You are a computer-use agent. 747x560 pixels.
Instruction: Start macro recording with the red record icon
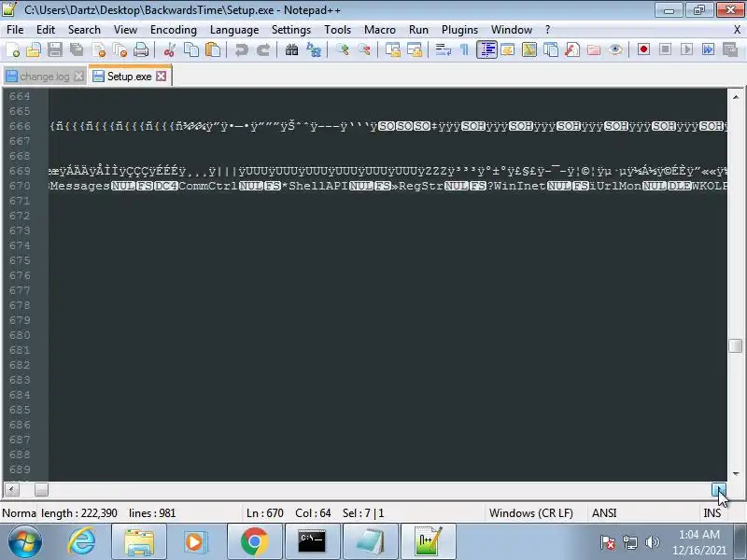(643, 49)
